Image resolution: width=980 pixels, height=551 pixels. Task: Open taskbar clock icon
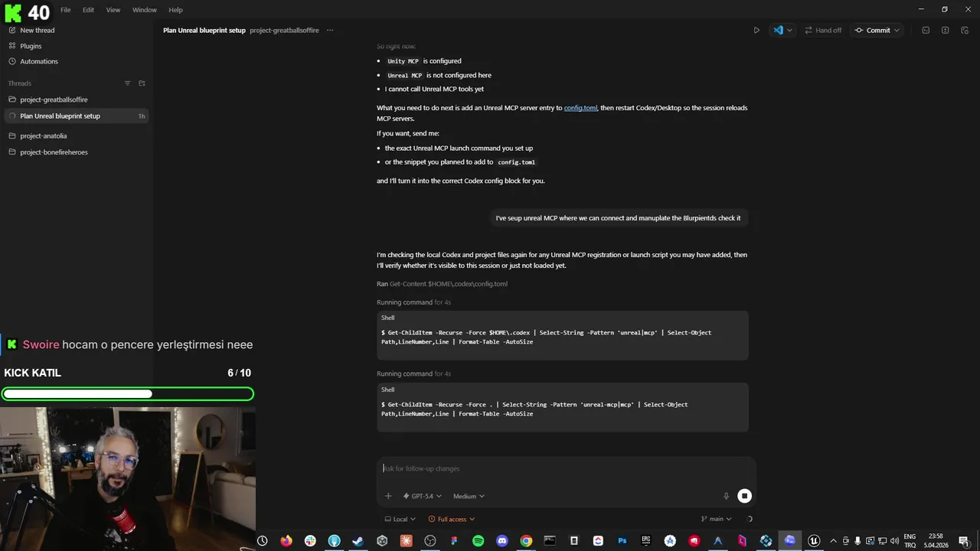pos(263,541)
